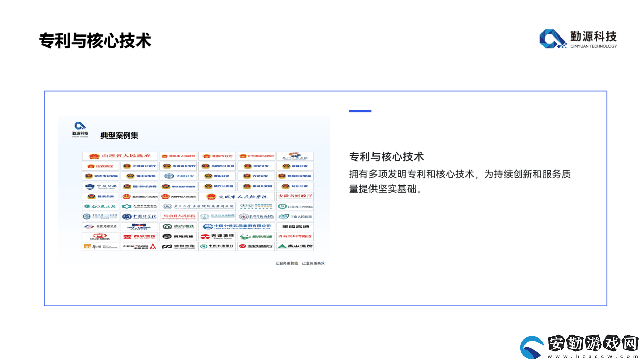Click the 盐城市人民检察院 logo card
644x362 pixels.
pyautogui.click(x=236, y=196)
